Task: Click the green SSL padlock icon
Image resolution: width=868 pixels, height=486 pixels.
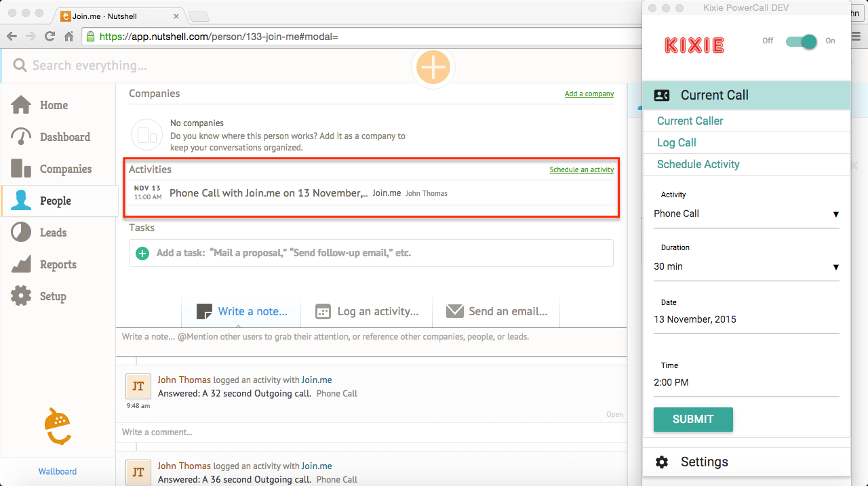Action: pos(91,37)
